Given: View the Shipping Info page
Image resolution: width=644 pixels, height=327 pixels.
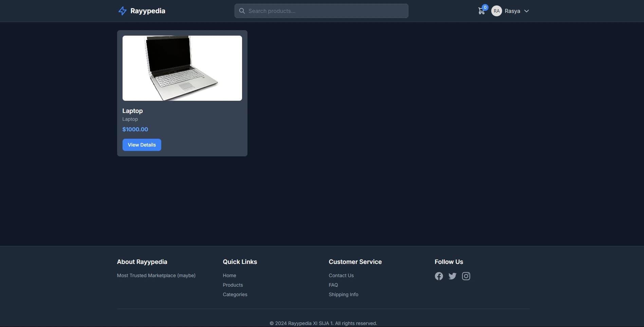Looking at the screenshot, I should (x=343, y=294).
